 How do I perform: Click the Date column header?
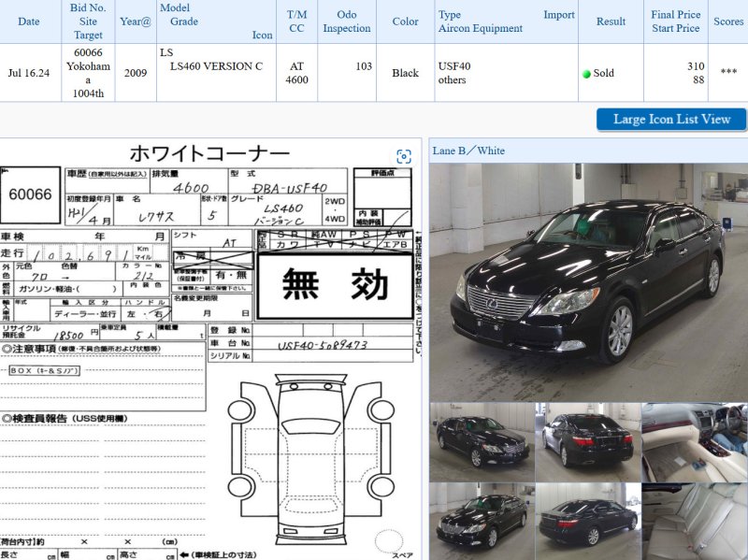(x=29, y=22)
